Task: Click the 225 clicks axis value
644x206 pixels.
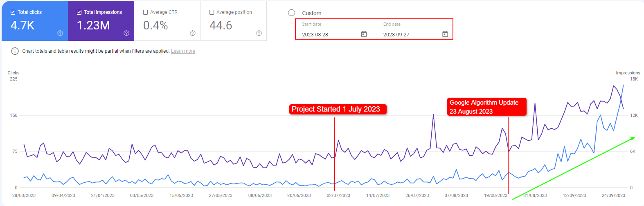Action: [x=14, y=79]
